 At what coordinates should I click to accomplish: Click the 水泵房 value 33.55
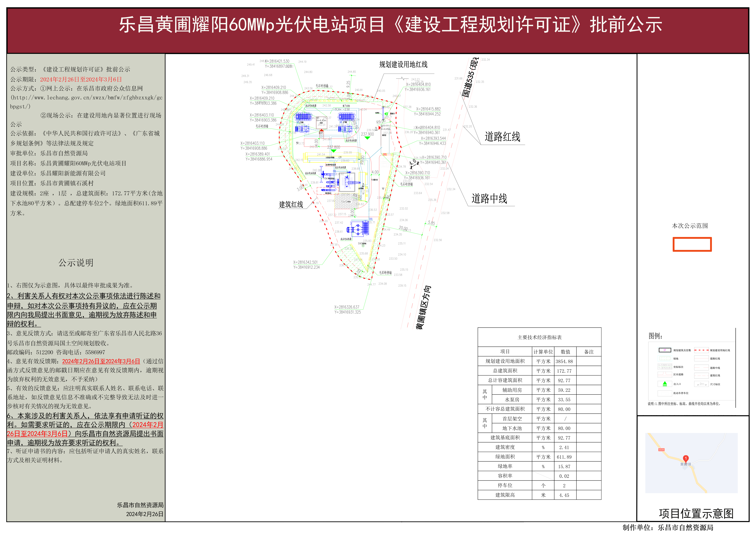tap(564, 400)
